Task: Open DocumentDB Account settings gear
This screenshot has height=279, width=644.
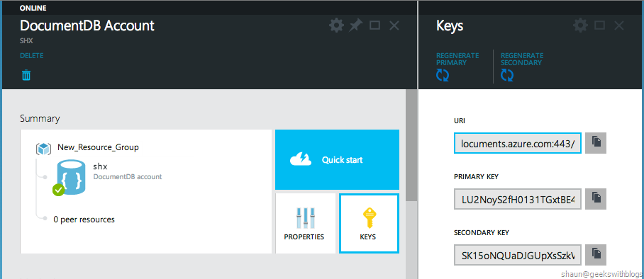Action: 336,26
